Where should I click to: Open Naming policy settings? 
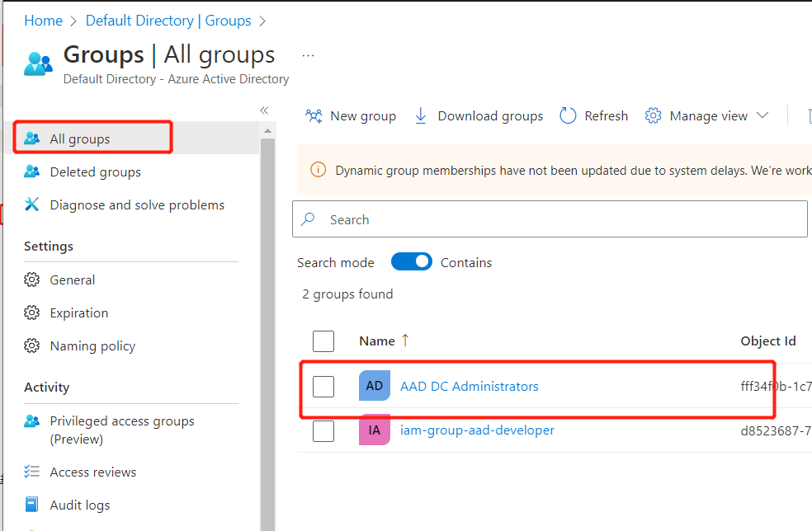[131, 345]
